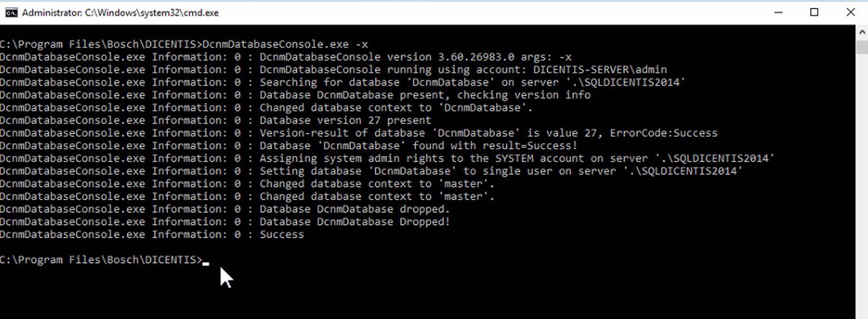Screen dimensions: 868x319
Task: Click the 'Setting database' to single user line
Action: tap(500, 171)
